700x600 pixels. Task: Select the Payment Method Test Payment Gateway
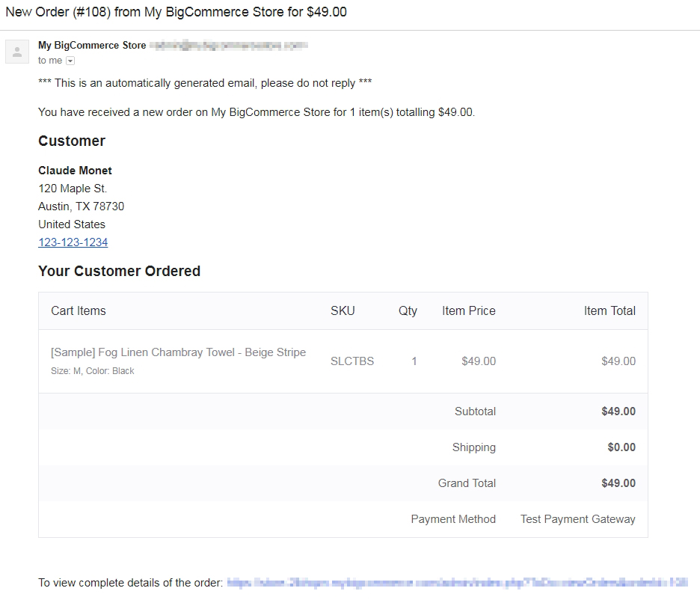pyautogui.click(x=577, y=518)
